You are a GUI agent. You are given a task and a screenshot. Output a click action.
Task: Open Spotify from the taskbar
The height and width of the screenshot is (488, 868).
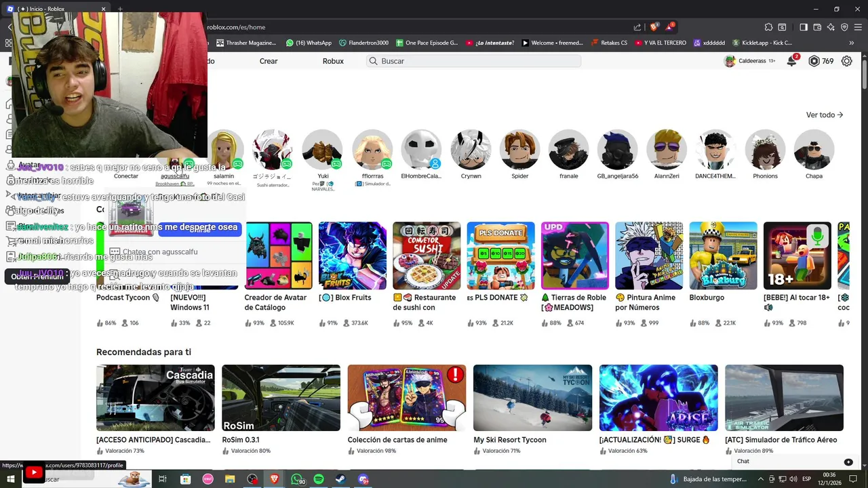pos(319,479)
